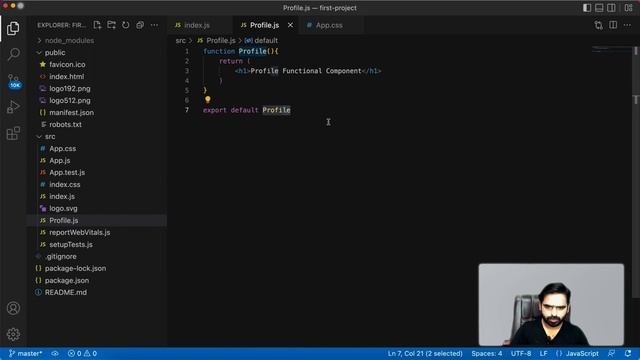Click New Folder icon in Explorer header
640x360 pixels.
pos(111,25)
